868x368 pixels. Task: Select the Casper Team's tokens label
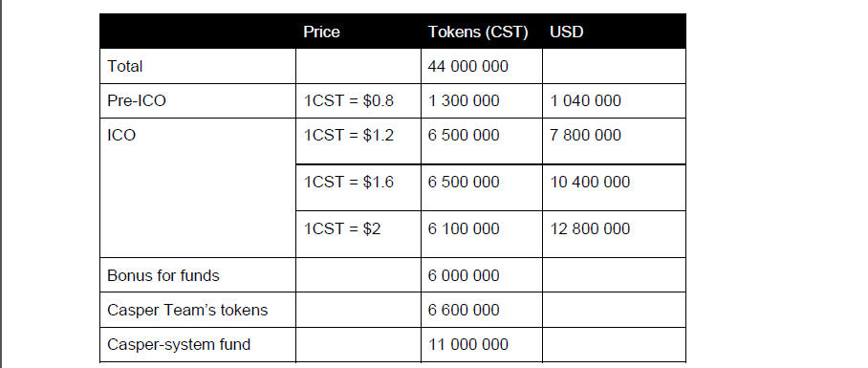187,310
